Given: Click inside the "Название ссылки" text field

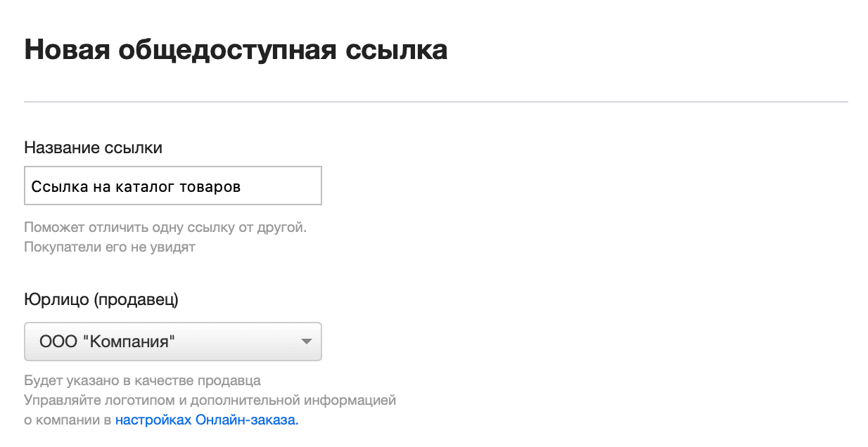Looking at the screenshot, I should pos(172,185).
